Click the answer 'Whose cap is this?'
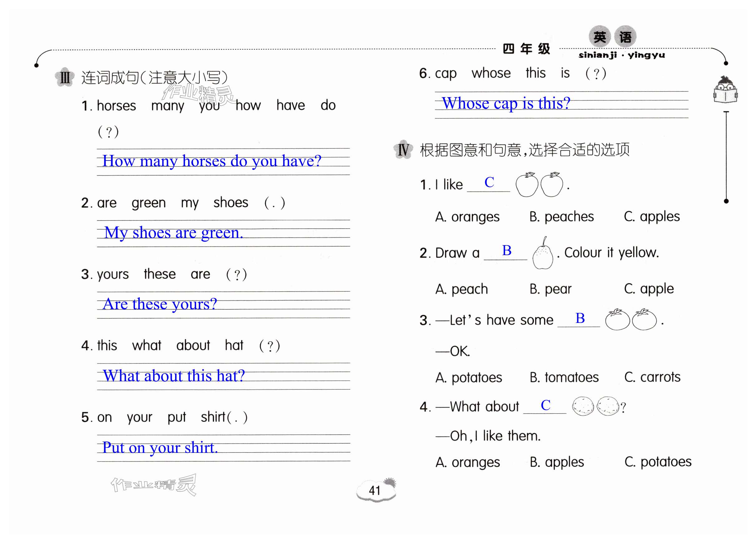The height and width of the screenshot is (544, 756). pos(506,103)
